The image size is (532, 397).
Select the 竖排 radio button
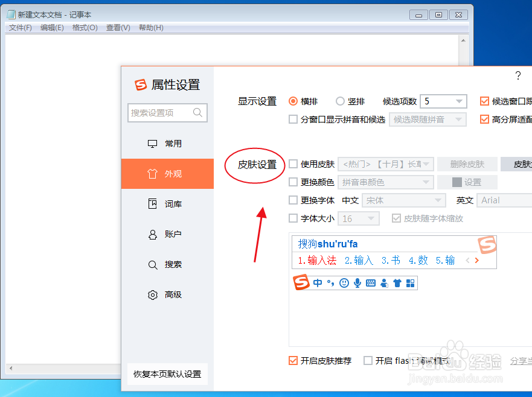pyautogui.click(x=340, y=101)
